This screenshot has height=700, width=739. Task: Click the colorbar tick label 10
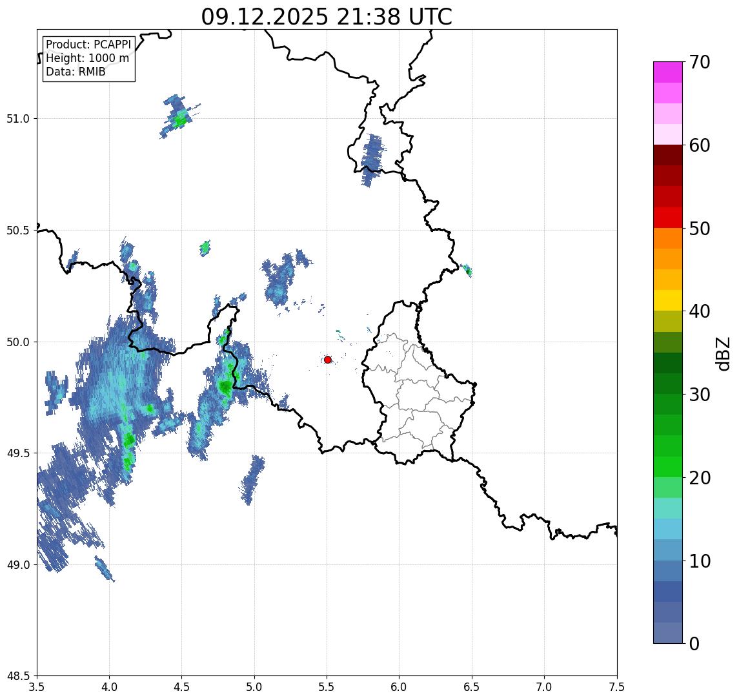click(700, 561)
